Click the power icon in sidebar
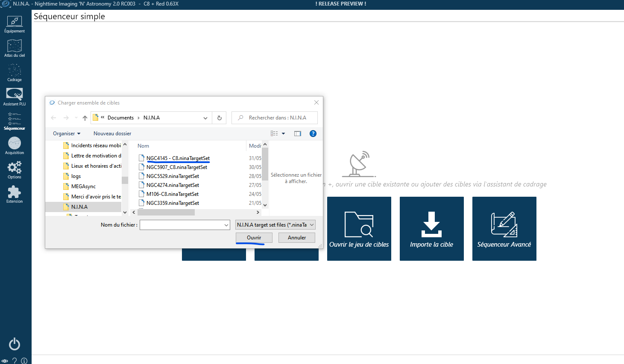Screen dimensions: 624x364 (x=15, y=344)
